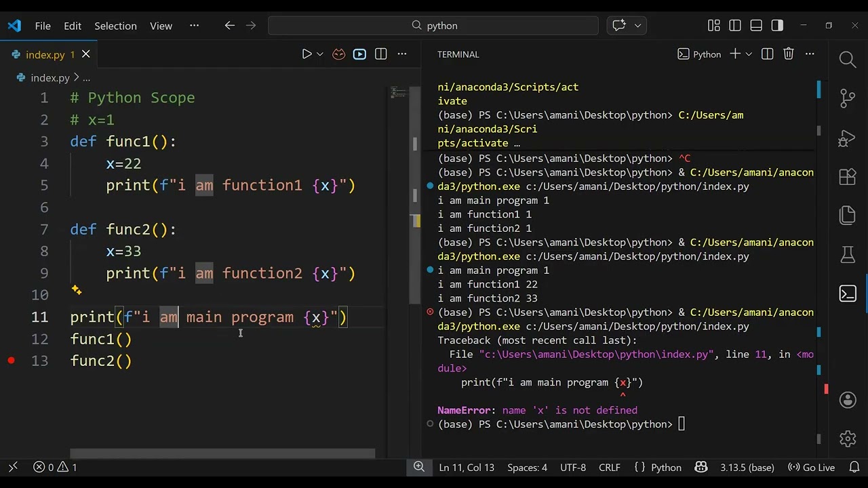Image resolution: width=868 pixels, height=488 pixels.
Task: Open the Run and Debug view
Action: pyautogui.click(x=848, y=138)
